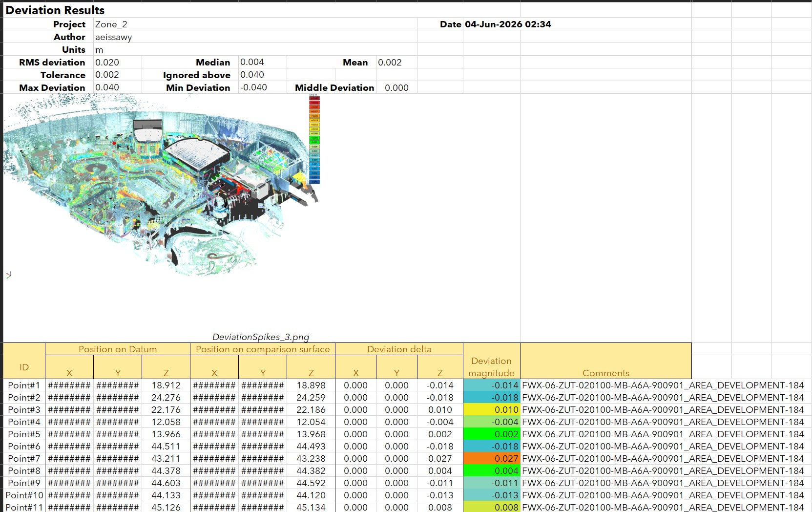The image size is (812, 512).
Task: Select the Min Deviation value -0.040
Action: (x=253, y=88)
